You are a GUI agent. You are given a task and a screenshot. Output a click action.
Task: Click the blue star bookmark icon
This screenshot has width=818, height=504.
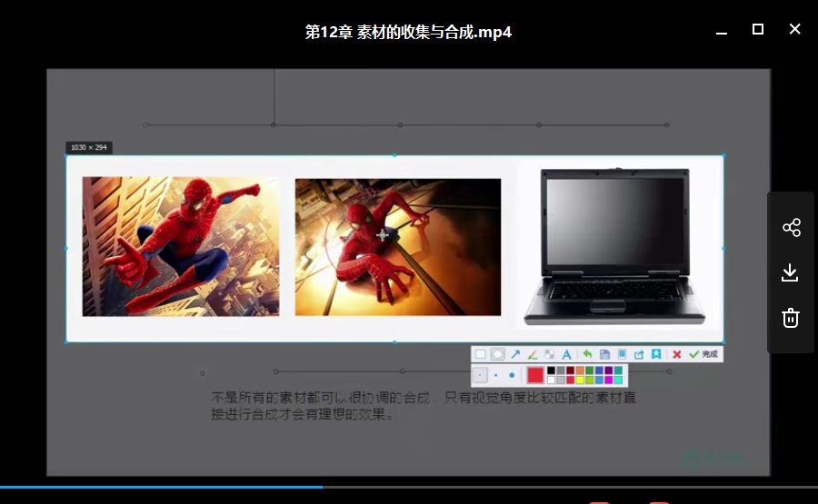click(x=656, y=354)
